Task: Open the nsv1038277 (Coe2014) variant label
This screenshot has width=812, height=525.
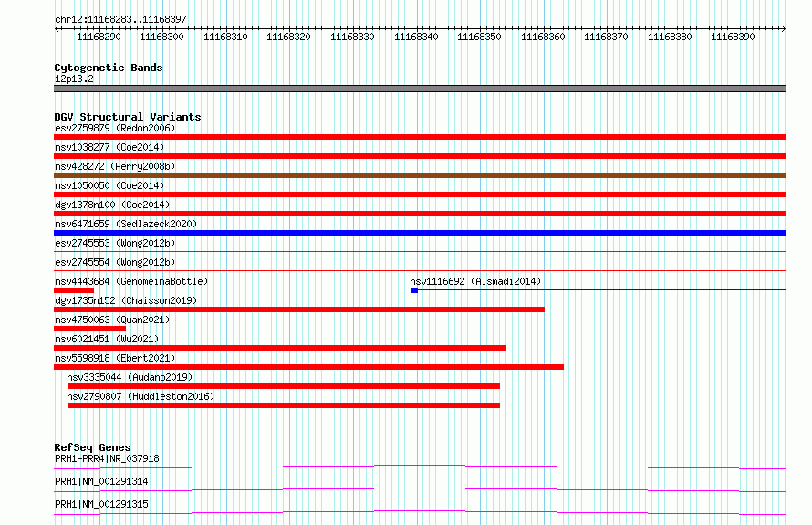Action: pyautogui.click(x=109, y=147)
